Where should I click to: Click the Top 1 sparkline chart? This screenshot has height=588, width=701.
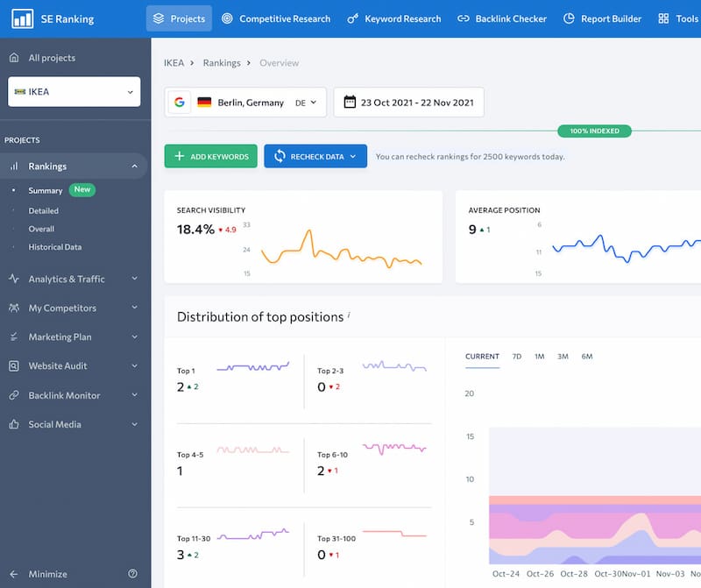point(253,367)
